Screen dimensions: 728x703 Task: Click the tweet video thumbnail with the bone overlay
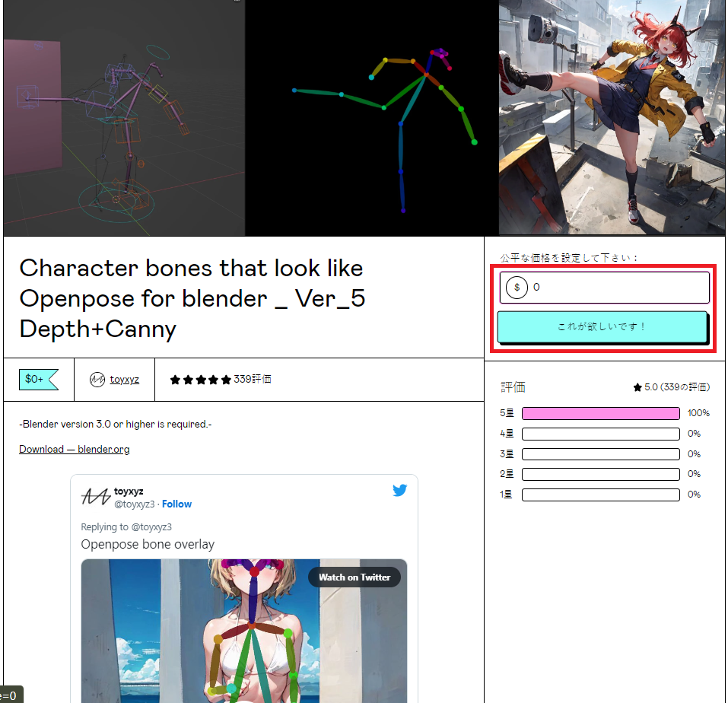pos(244,631)
